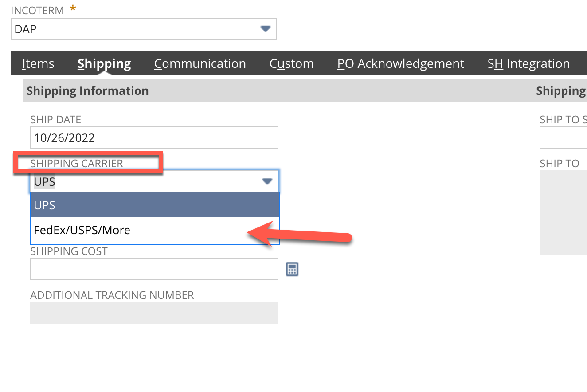Open the PO Acknowledgement tab
Viewport: 587px width, 392px height.
click(400, 63)
